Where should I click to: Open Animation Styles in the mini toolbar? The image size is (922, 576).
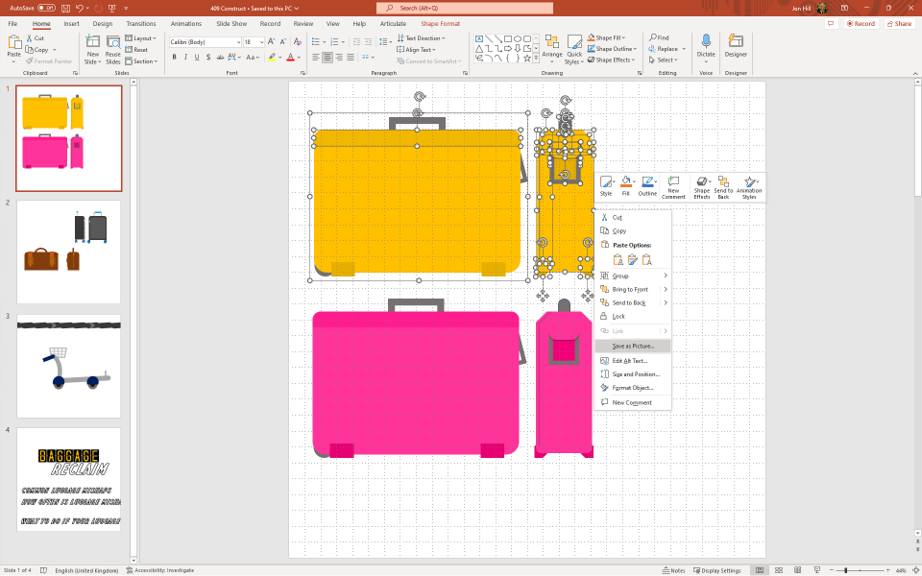click(749, 187)
